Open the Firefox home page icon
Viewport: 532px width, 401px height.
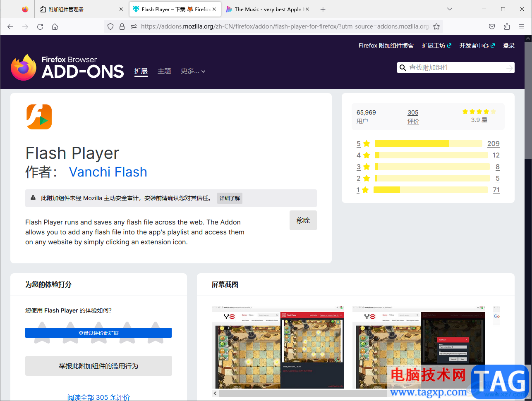[x=55, y=26]
